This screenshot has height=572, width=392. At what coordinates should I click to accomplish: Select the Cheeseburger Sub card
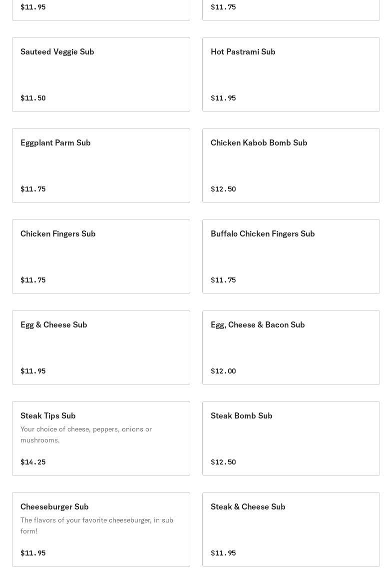pyautogui.click(x=101, y=529)
